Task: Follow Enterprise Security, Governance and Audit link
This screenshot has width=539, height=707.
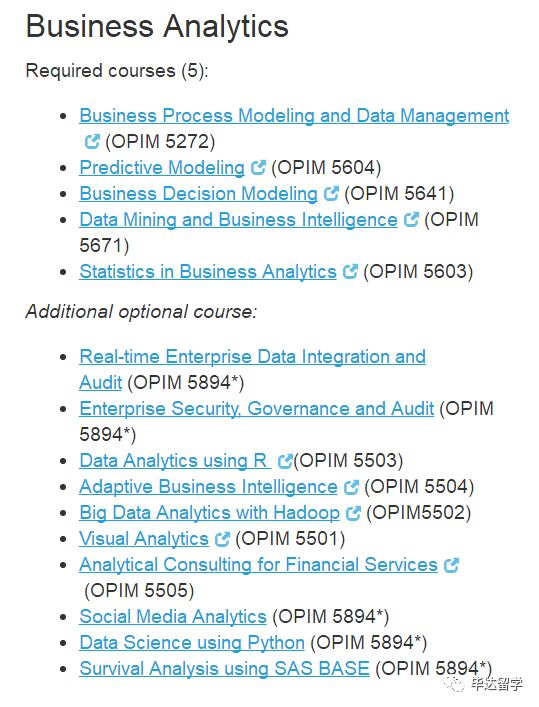Action: (257, 409)
